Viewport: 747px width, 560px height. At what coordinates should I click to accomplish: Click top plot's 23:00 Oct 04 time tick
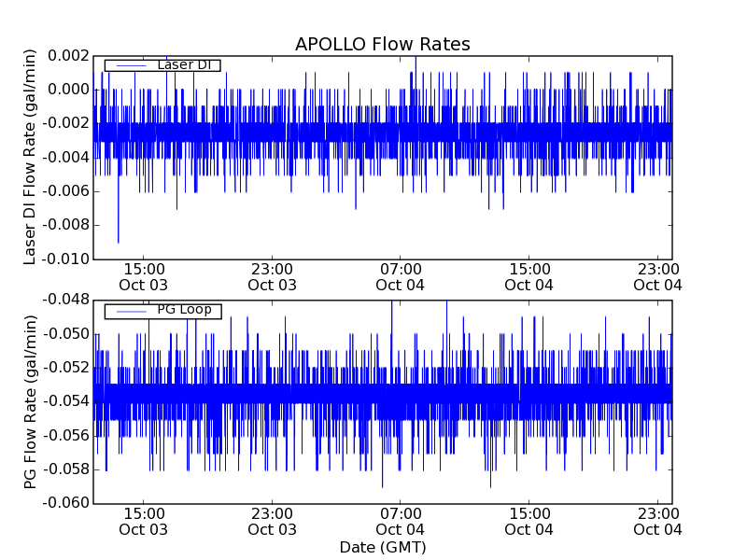[658, 276]
